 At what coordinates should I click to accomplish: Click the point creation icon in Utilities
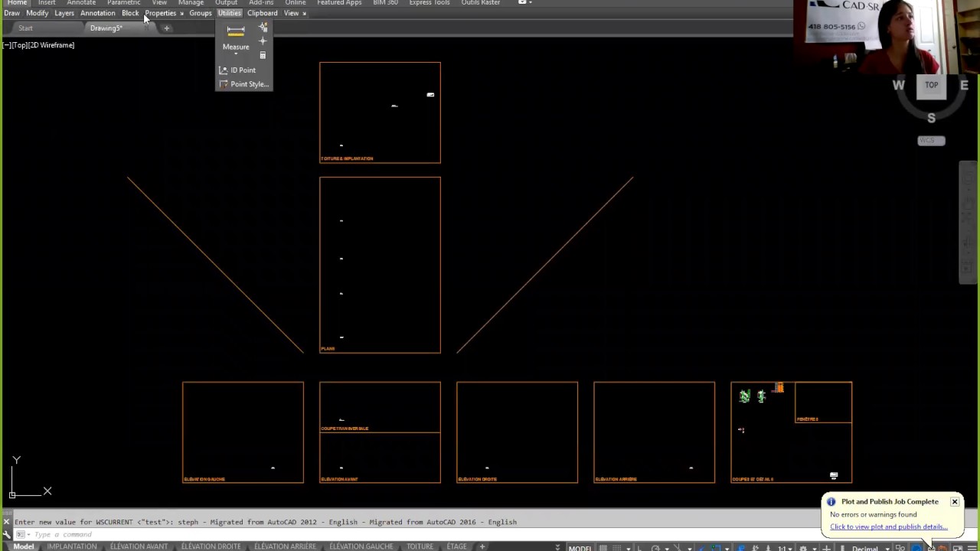click(x=263, y=41)
